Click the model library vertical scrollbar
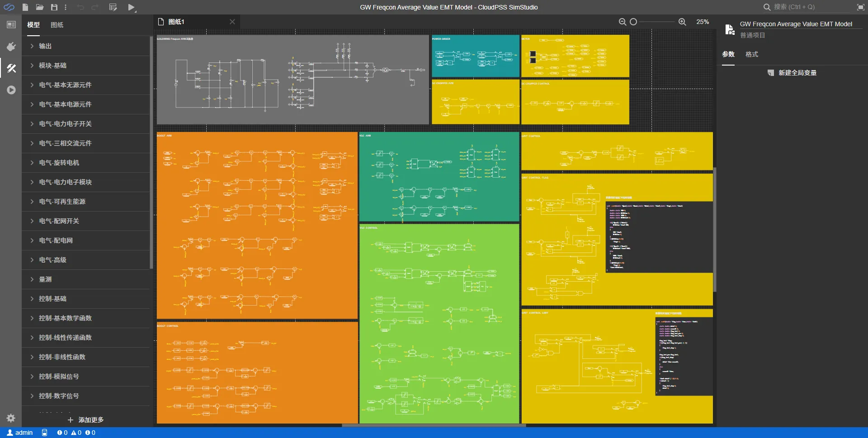The height and width of the screenshot is (438, 868). (x=151, y=153)
